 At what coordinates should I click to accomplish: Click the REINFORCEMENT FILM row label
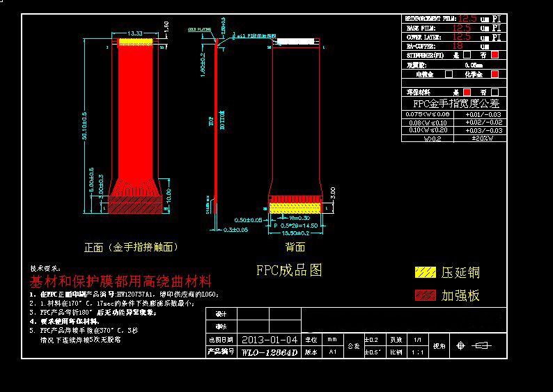tap(430, 19)
